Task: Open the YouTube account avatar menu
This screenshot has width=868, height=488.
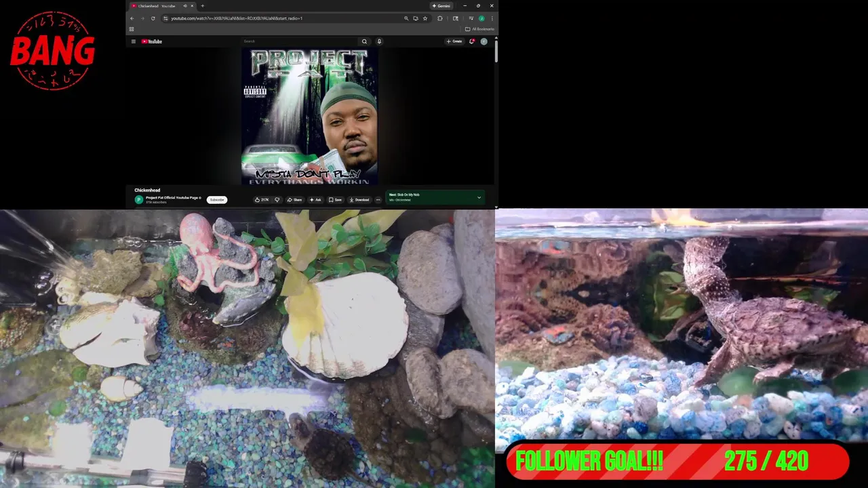Action: point(484,41)
